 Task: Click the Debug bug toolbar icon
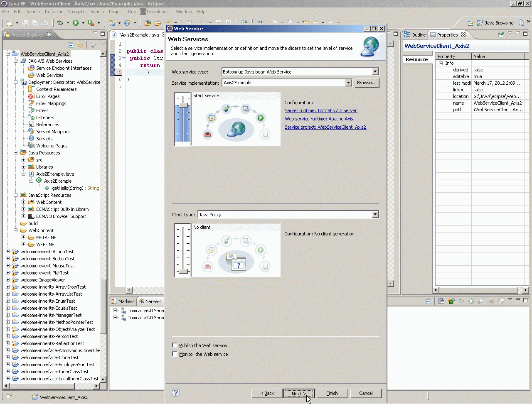coord(60,23)
